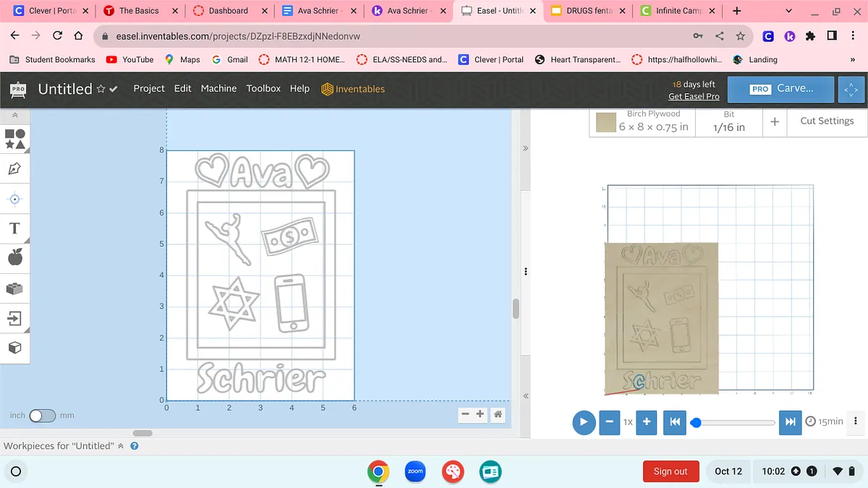Choose the Text tool
The height and width of the screenshot is (488, 868).
(15, 228)
